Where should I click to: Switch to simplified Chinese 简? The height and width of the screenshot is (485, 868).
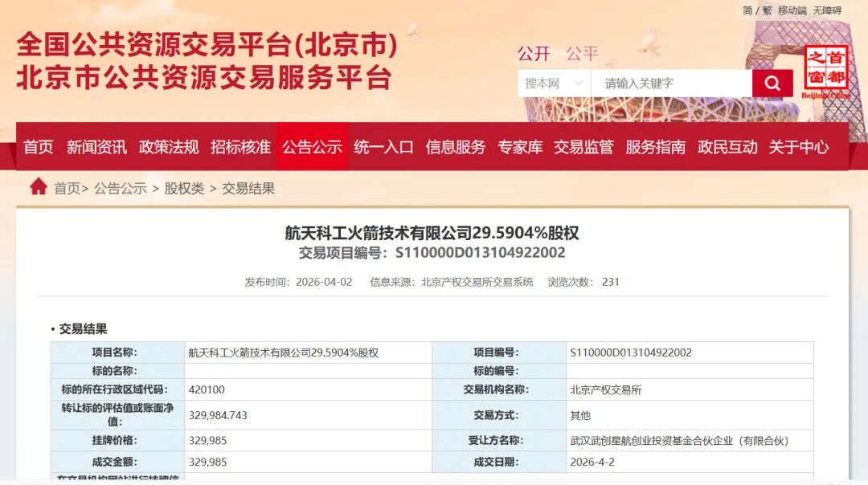pos(747,10)
